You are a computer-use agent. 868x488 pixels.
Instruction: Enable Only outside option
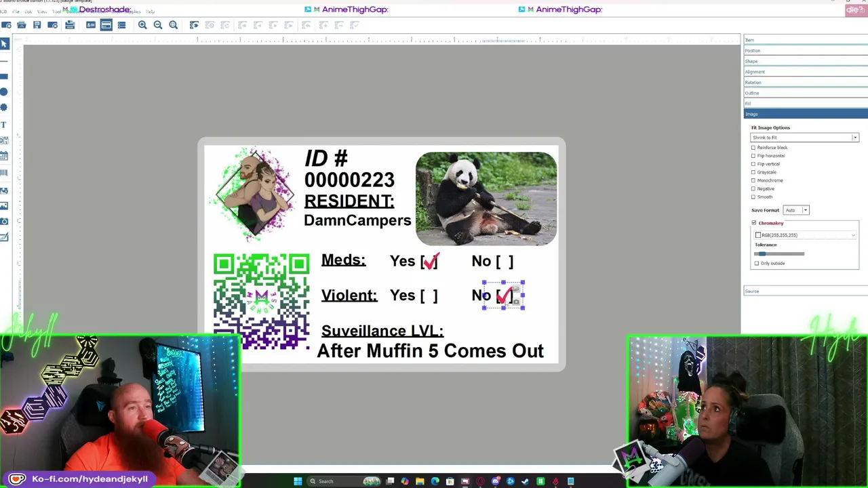tap(757, 264)
